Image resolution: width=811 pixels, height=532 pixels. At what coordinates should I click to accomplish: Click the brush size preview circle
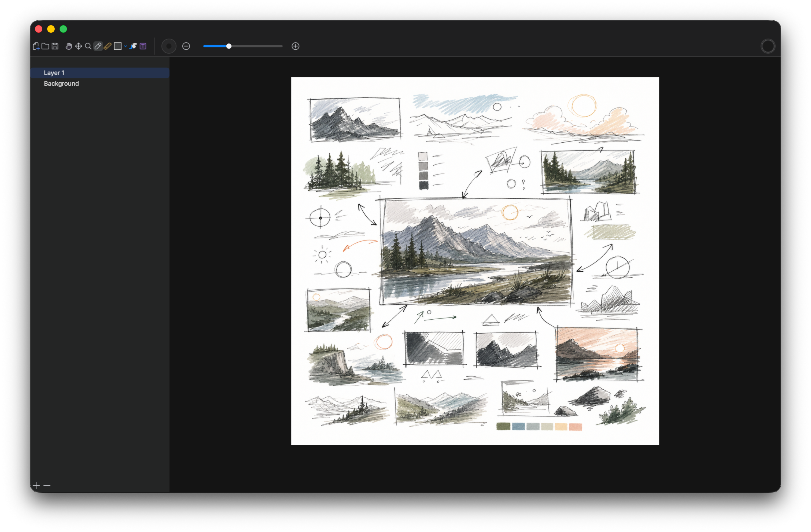pos(169,46)
